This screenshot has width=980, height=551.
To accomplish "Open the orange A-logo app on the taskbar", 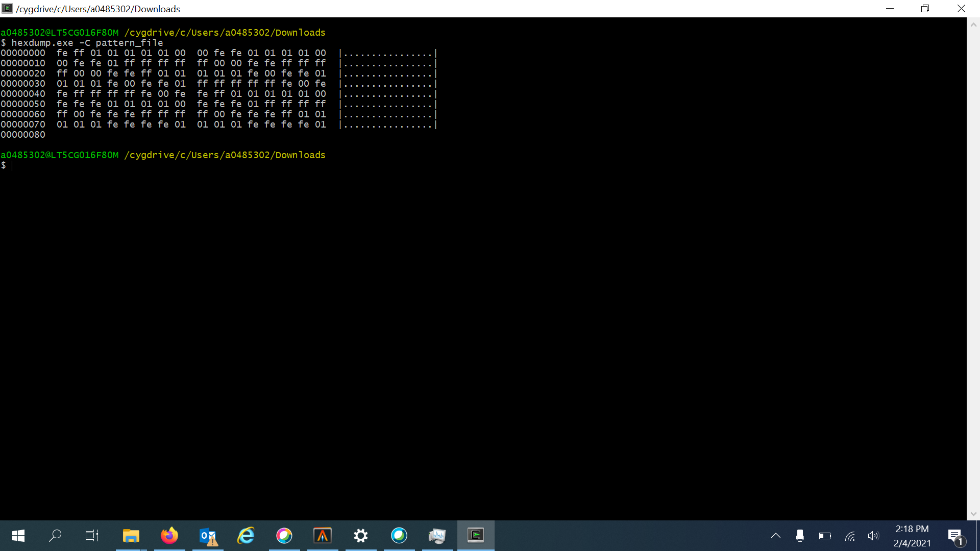I will (x=323, y=536).
